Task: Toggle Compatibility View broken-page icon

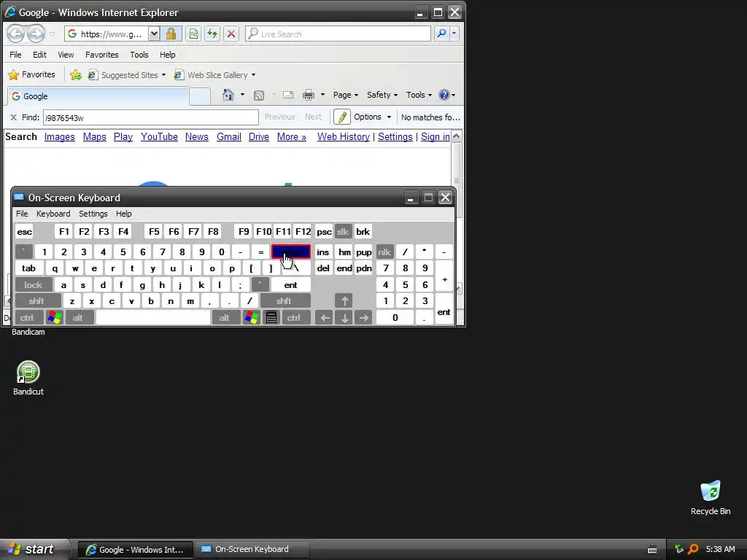Action: pyautogui.click(x=193, y=34)
